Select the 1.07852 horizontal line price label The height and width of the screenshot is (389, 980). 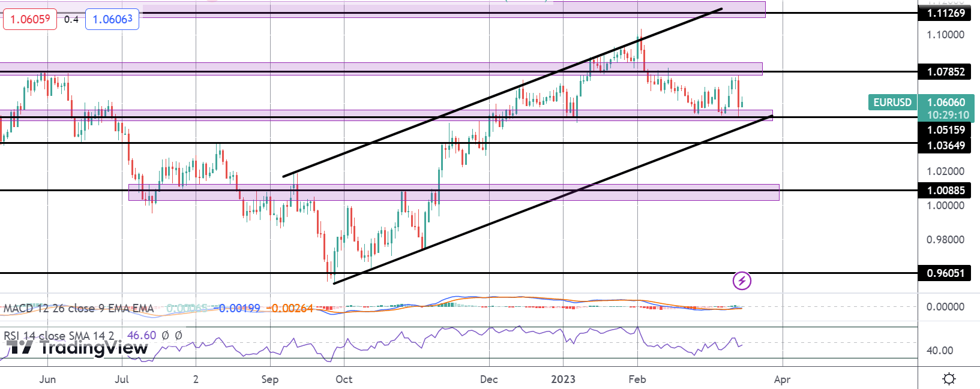click(946, 72)
